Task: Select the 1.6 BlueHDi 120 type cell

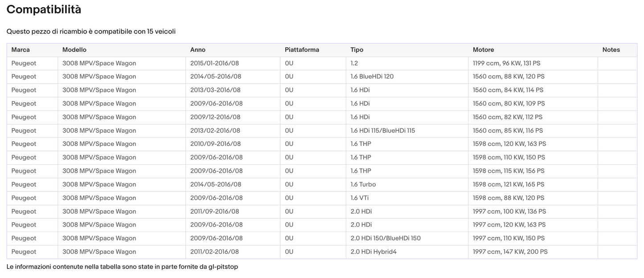Action: 372,77
